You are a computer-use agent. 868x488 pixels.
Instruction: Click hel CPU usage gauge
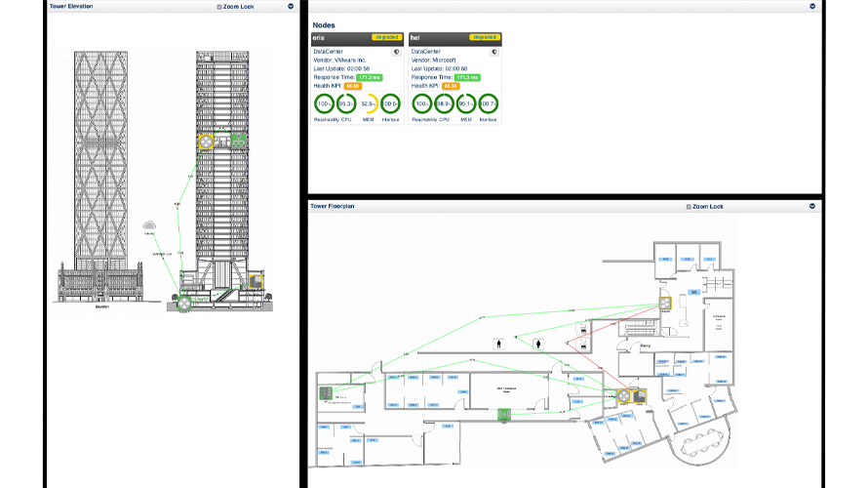point(444,103)
